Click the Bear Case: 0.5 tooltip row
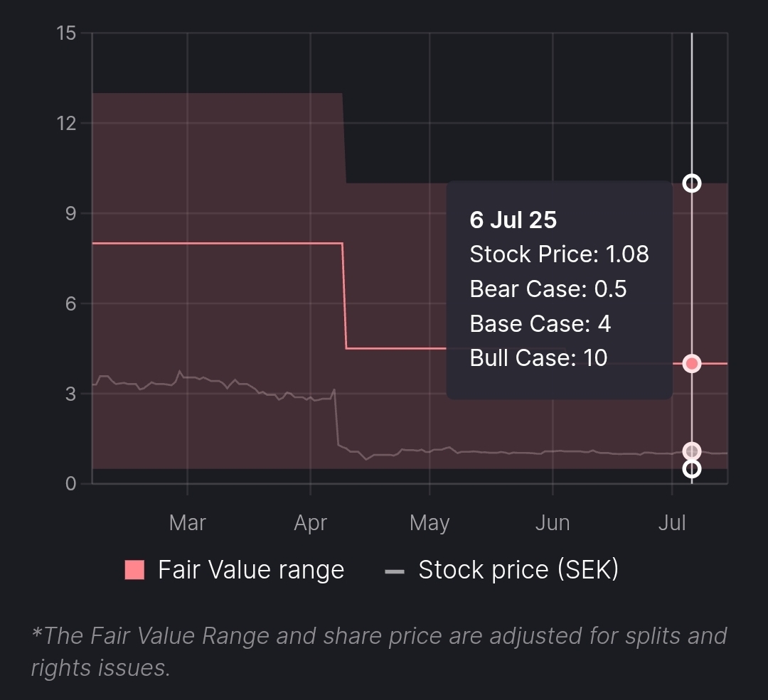 (548, 289)
